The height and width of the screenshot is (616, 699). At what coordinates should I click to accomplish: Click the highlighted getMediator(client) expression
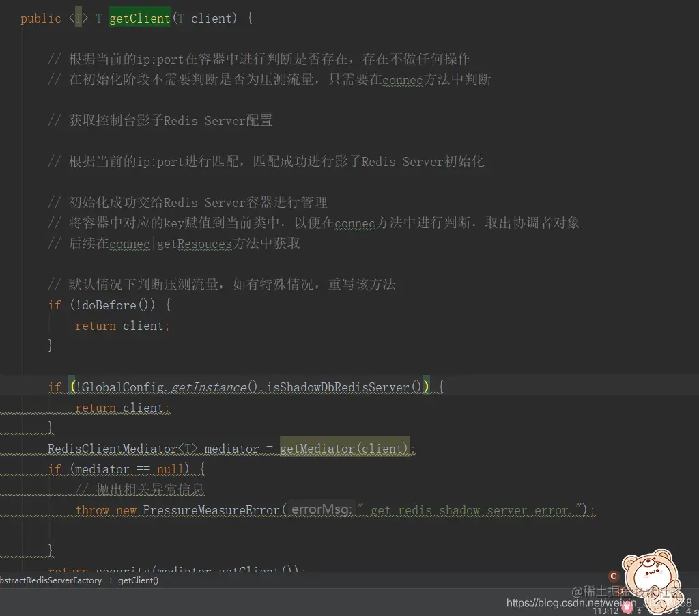coord(345,448)
